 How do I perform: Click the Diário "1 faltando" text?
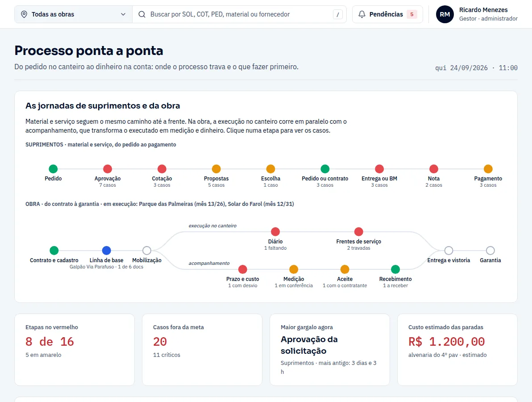[x=275, y=248]
